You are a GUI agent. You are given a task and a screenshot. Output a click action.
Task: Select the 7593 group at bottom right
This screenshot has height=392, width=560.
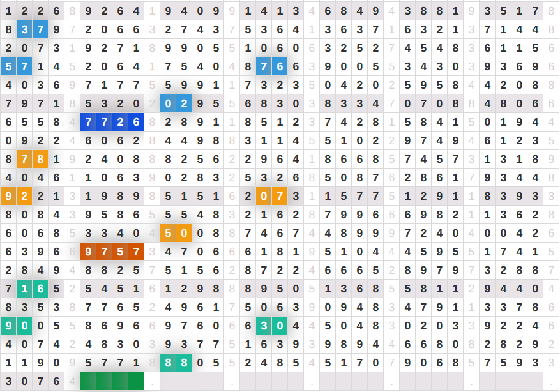511,363
